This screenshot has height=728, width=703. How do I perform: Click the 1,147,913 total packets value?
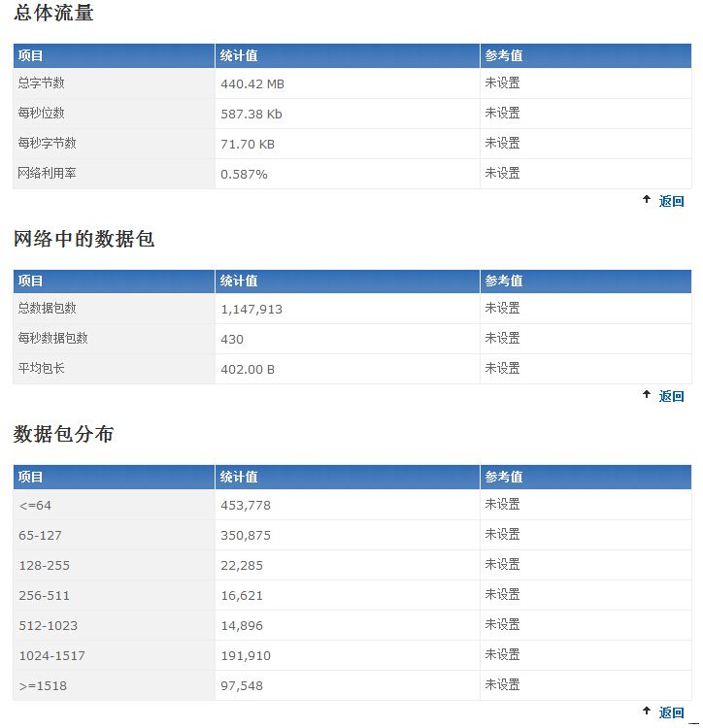pyautogui.click(x=251, y=309)
